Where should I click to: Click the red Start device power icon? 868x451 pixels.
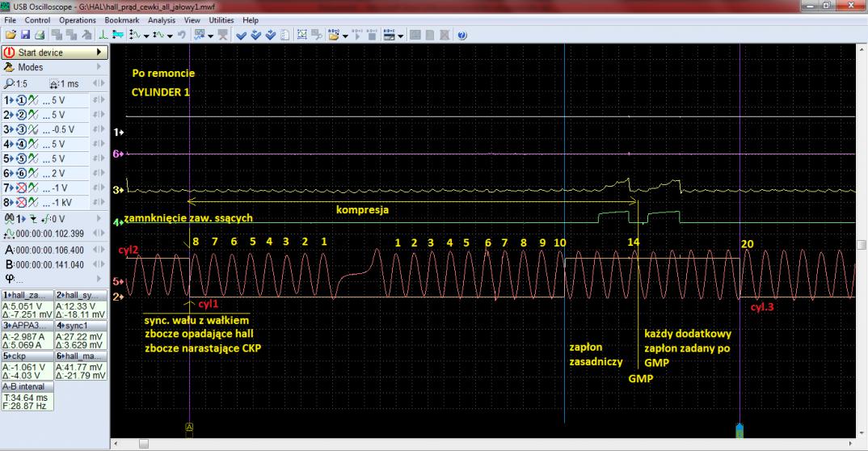pyautogui.click(x=10, y=53)
